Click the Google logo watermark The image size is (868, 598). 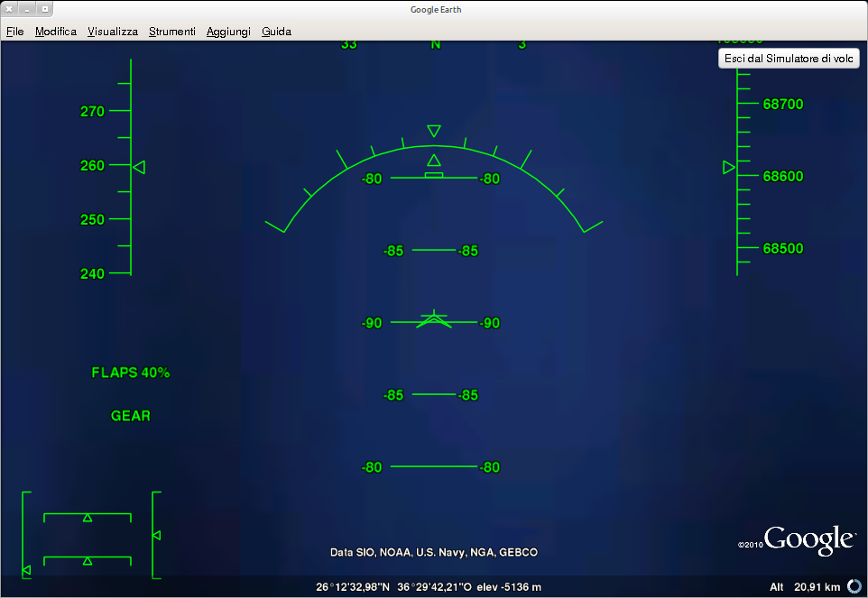click(808, 539)
